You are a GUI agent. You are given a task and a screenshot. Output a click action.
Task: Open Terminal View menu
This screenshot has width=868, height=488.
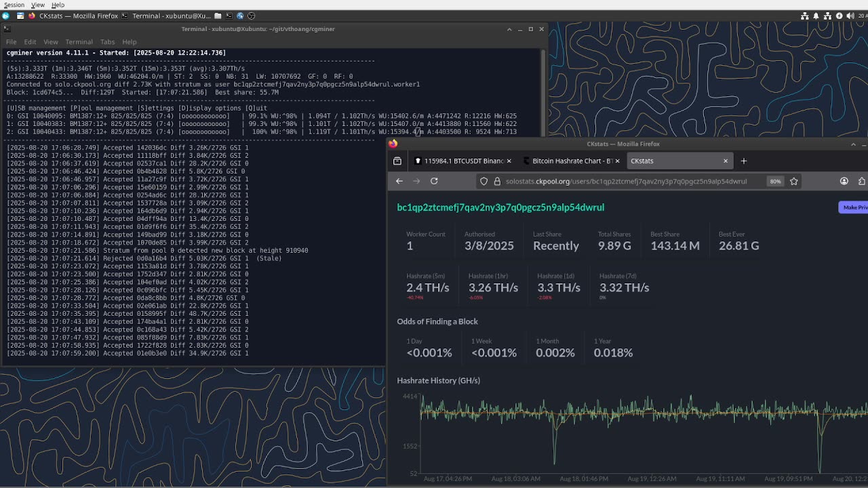point(51,42)
